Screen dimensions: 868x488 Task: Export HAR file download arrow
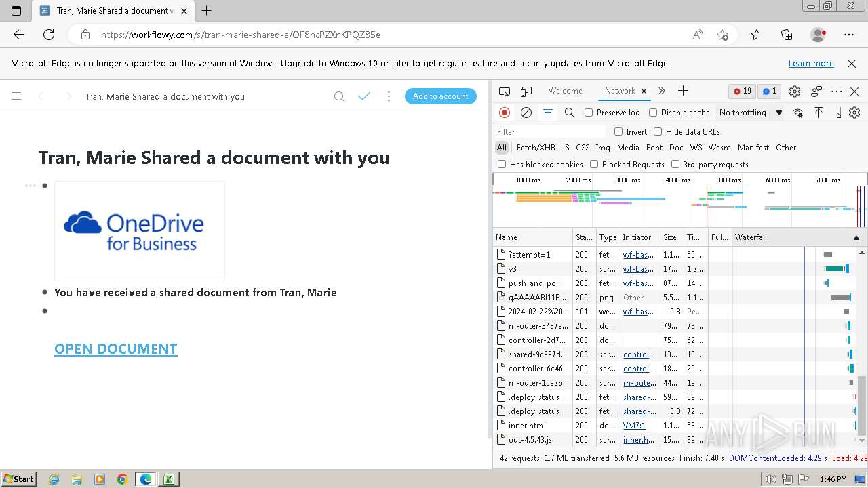pos(839,113)
